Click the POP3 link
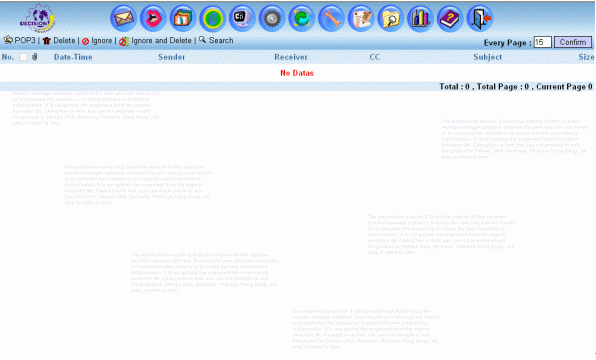 point(25,40)
